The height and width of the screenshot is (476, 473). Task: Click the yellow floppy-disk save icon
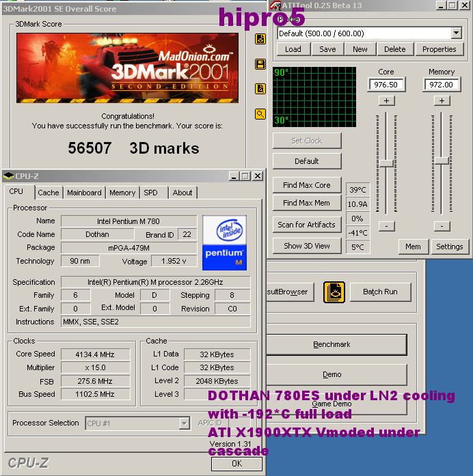[x=260, y=64]
